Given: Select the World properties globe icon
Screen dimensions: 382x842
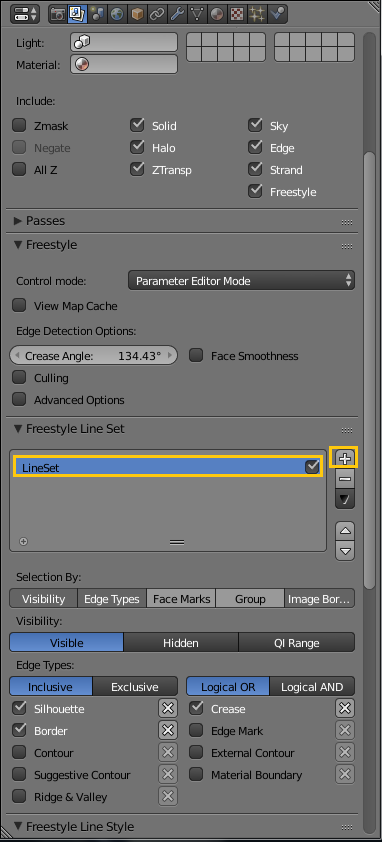Looking at the screenshot, I should (x=117, y=14).
